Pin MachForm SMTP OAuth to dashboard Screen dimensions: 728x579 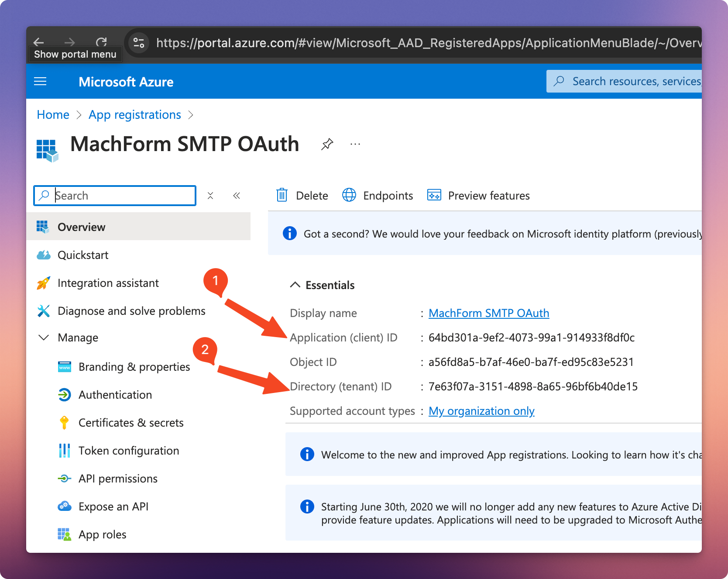click(x=327, y=144)
